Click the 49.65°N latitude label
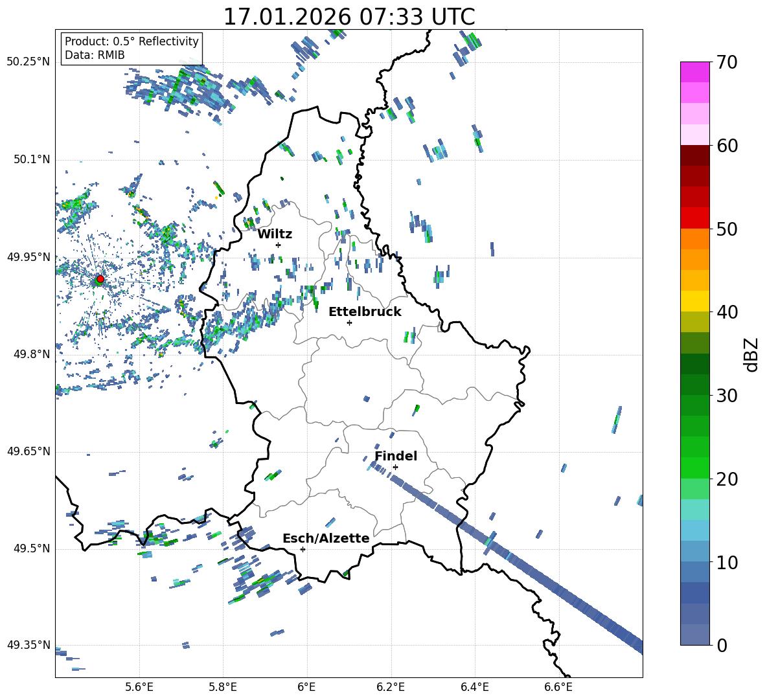This screenshot has height=700, width=767. tap(29, 451)
